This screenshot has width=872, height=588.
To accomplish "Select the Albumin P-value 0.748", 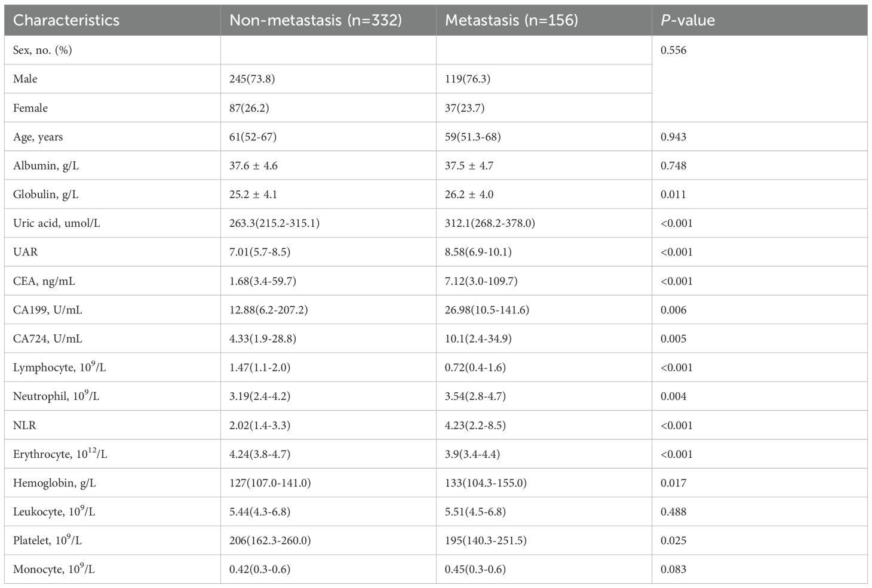I will point(673,165).
